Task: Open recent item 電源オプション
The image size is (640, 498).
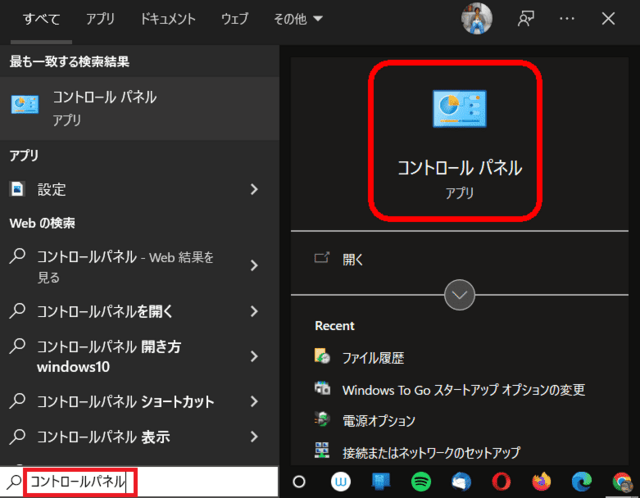Action: pos(378,421)
